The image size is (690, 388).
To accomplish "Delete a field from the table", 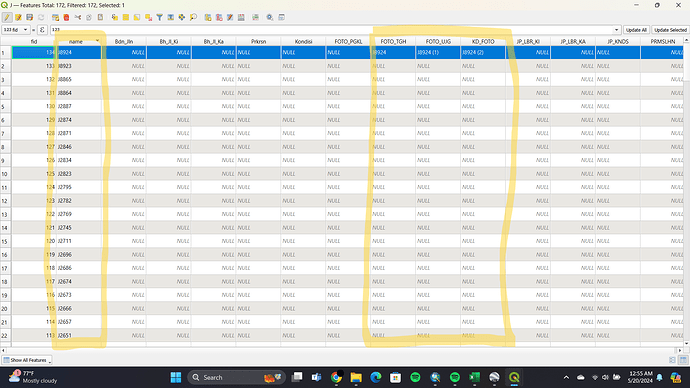I will coord(219,18).
